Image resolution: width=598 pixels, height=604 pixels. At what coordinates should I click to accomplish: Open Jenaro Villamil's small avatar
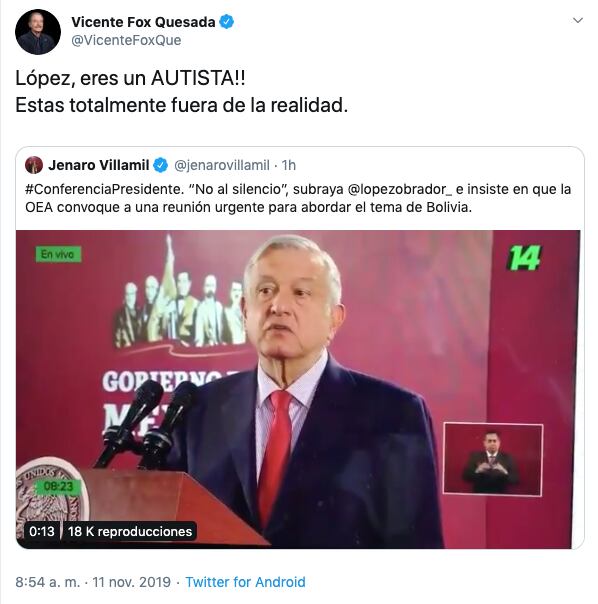coord(34,165)
